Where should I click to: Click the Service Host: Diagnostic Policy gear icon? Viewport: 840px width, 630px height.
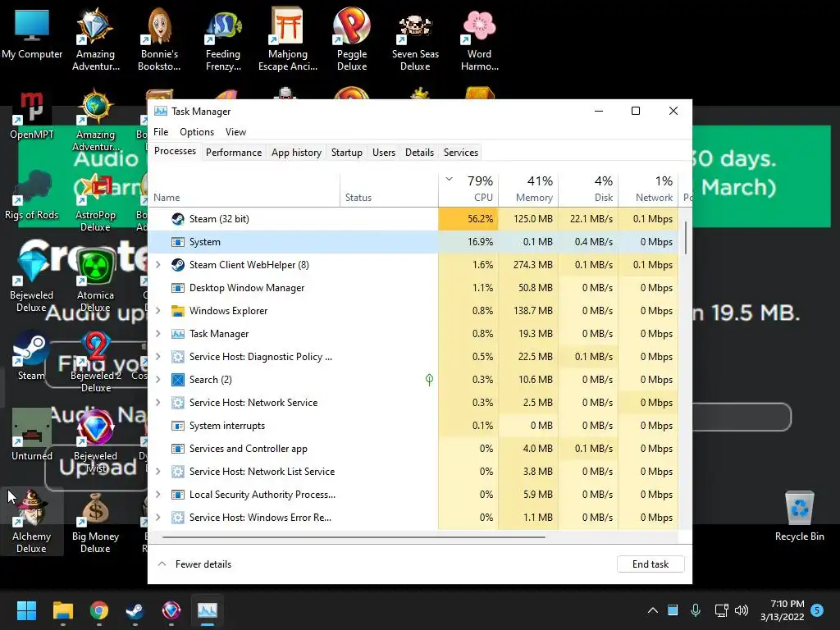pos(178,357)
